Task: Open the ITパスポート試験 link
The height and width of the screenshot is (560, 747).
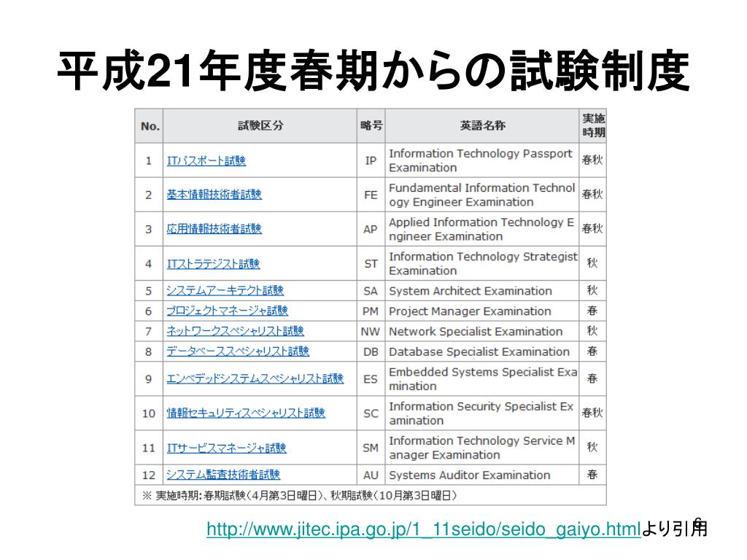Action: [206, 161]
